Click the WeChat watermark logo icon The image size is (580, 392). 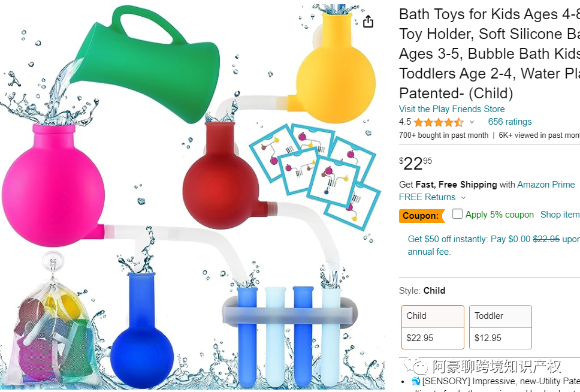pos(416,366)
